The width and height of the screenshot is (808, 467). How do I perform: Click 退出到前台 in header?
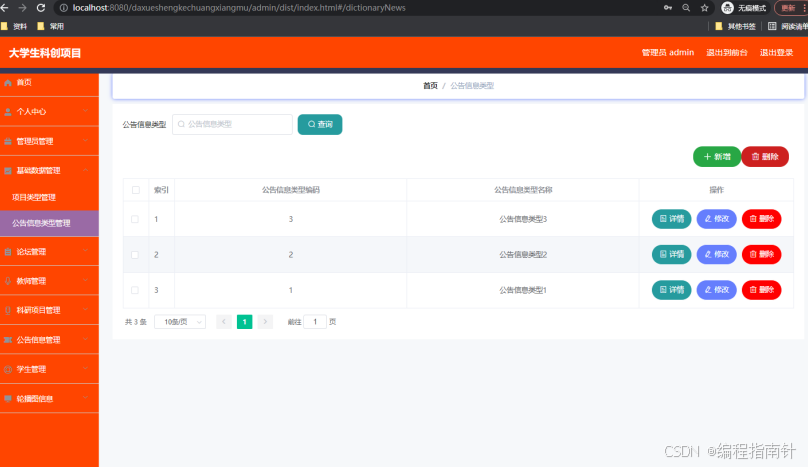(727, 53)
